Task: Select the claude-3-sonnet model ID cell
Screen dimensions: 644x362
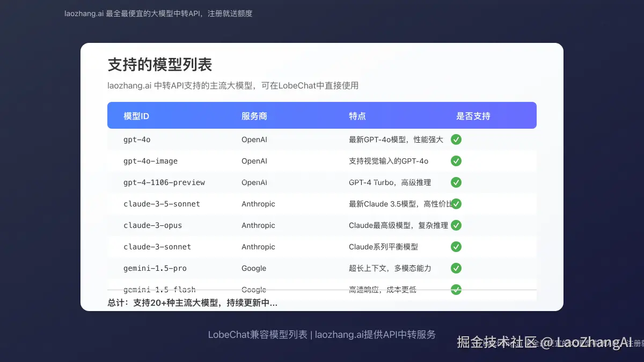Action: (157, 247)
